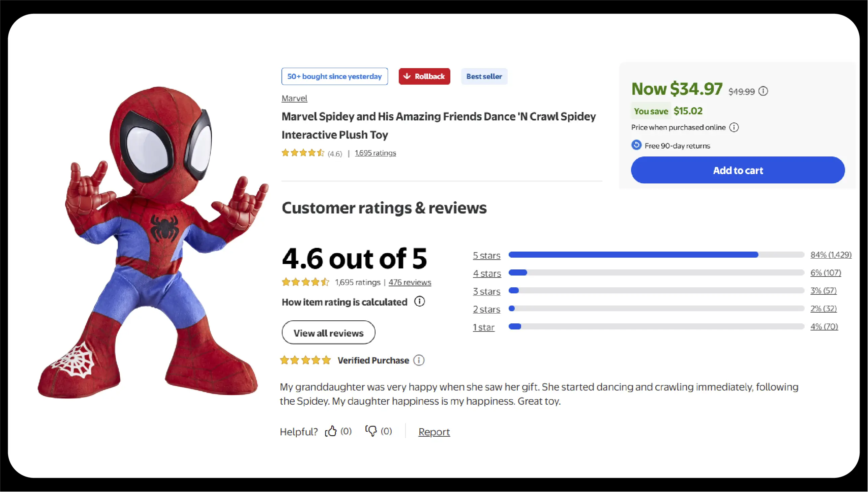Click the 3% (57) three-star count
This screenshot has height=492, width=868.
coord(824,291)
